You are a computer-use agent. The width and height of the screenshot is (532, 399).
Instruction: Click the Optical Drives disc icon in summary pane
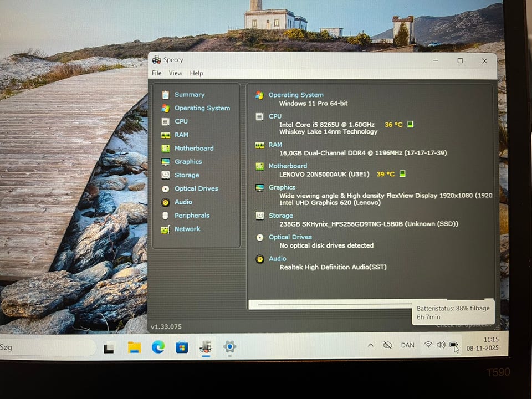260,238
